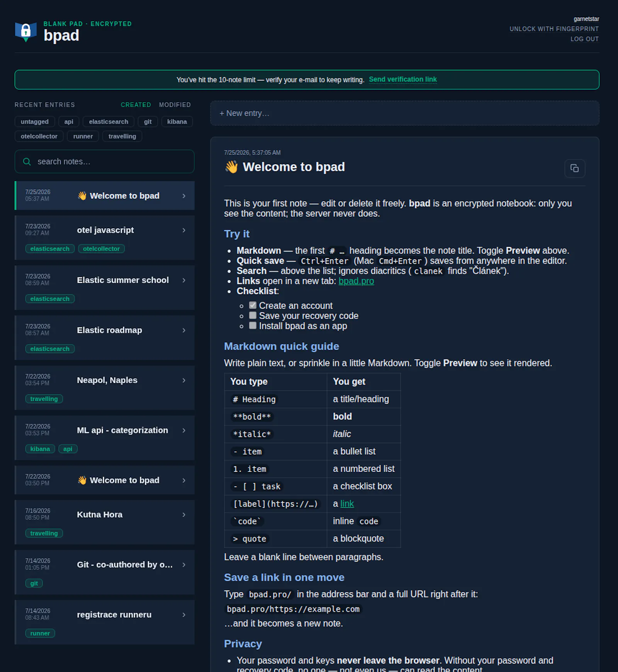This screenshot has height=672, width=618.
Task: Click the 'bpad.pro/https://example.com' code text
Action: pos(293,609)
